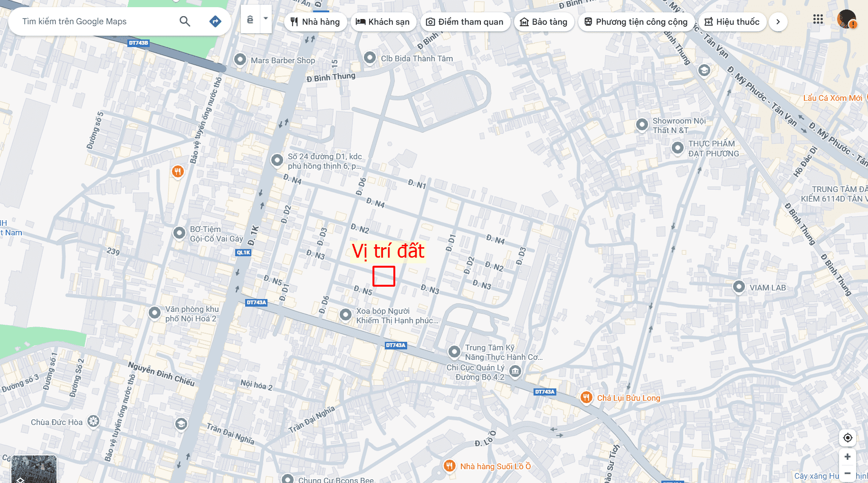This screenshot has width=868, height=483.
Task: Filter by Nhà hàng category
Action: point(315,22)
